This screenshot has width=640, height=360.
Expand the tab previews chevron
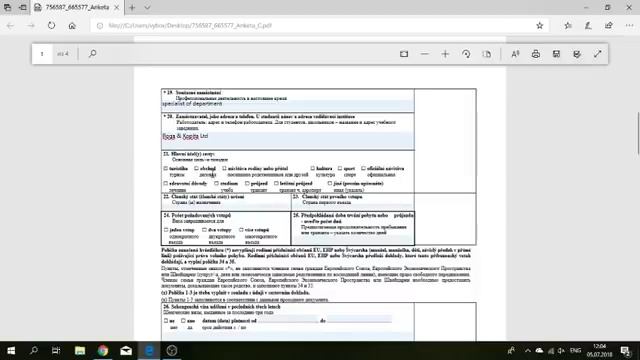click(x=147, y=7)
